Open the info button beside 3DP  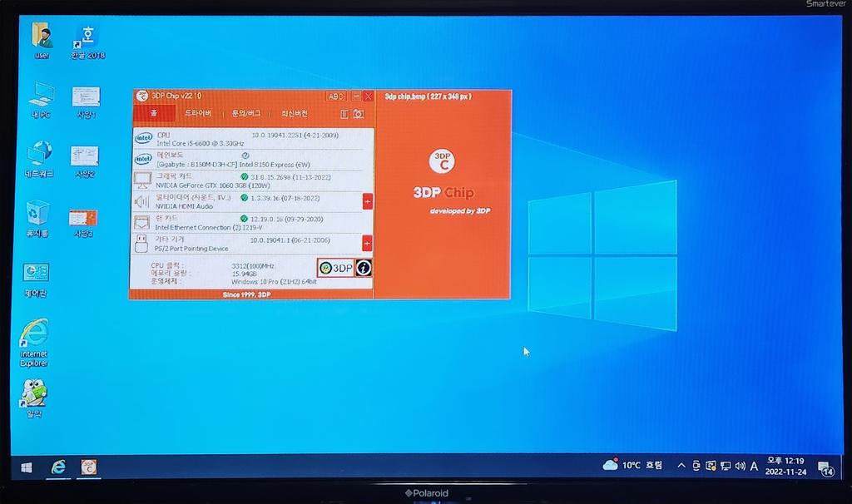tap(364, 268)
